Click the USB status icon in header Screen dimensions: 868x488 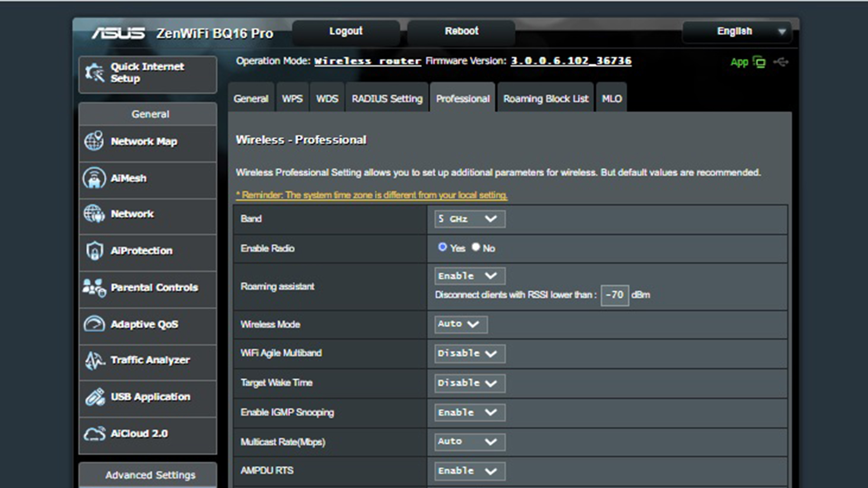click(781, 62)
